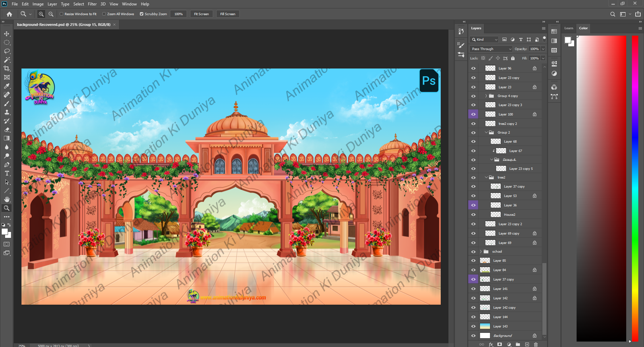Select the Line tool
The height and width of the screenshot is (347, 644).
coord(7,191)
